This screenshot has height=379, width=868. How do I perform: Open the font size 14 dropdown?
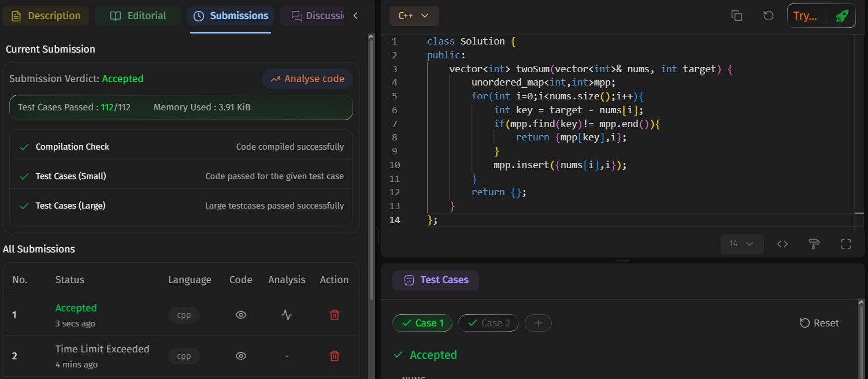coord(742,244)
